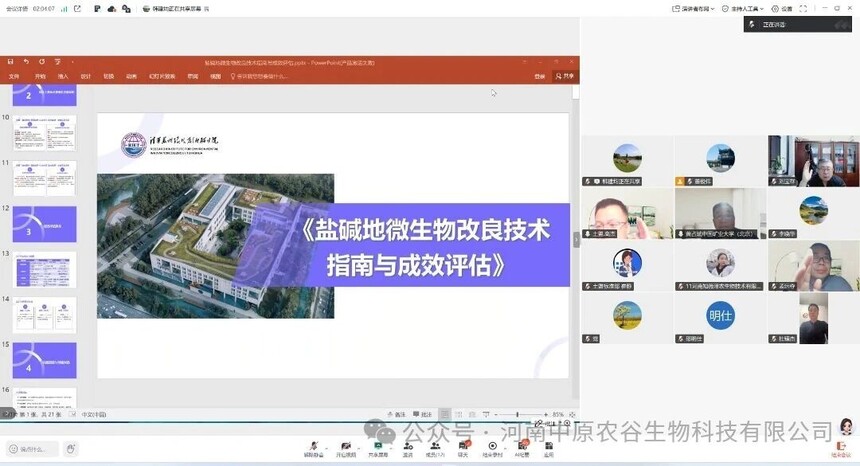Image resolution: width=860 pixels, height=466 pixels.
Task: Click the red 结束会议 end meeting button
Action: tap(840, 450)
